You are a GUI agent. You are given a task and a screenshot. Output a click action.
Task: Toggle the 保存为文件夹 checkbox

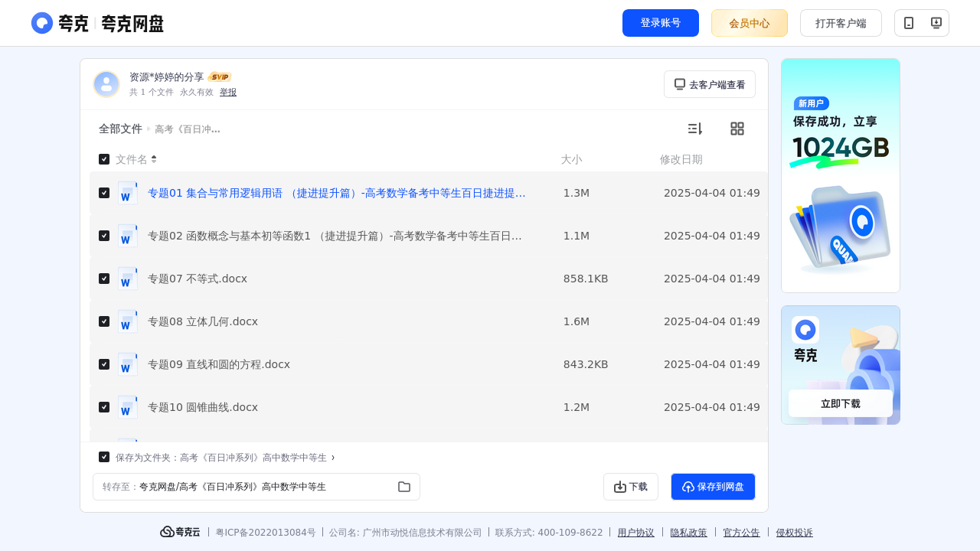click(104, 457)
